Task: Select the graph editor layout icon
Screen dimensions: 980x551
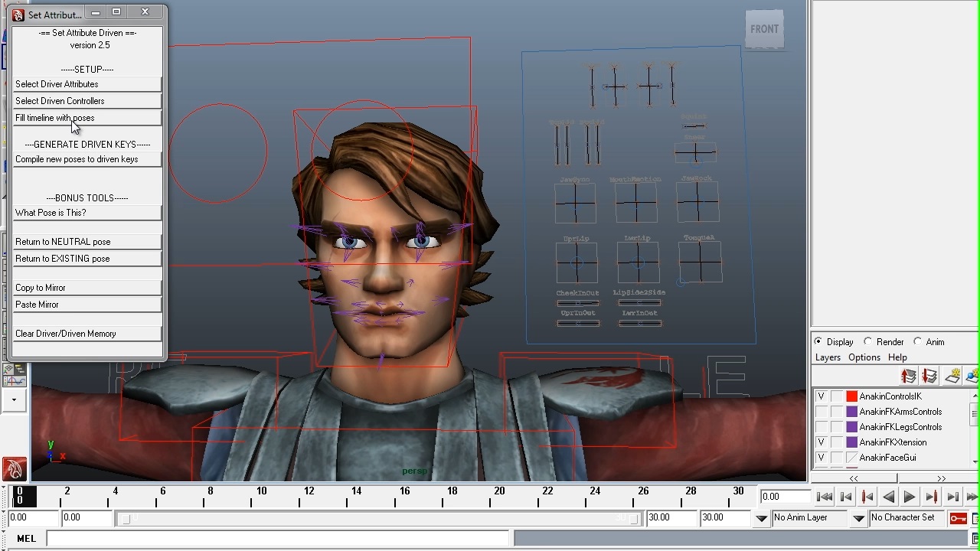Action: (14, 380)
